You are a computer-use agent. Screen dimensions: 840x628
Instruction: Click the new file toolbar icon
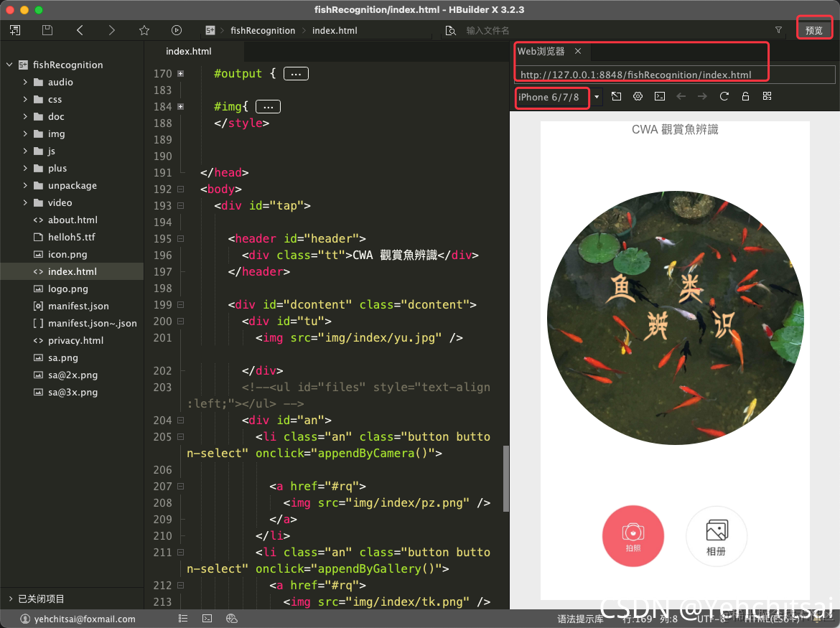pos(15,31)
